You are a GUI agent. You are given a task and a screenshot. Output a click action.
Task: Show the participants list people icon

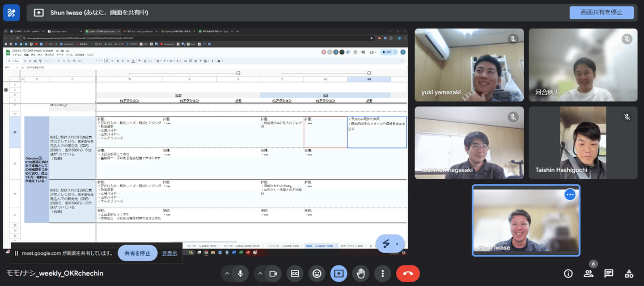tap(589, 273)
